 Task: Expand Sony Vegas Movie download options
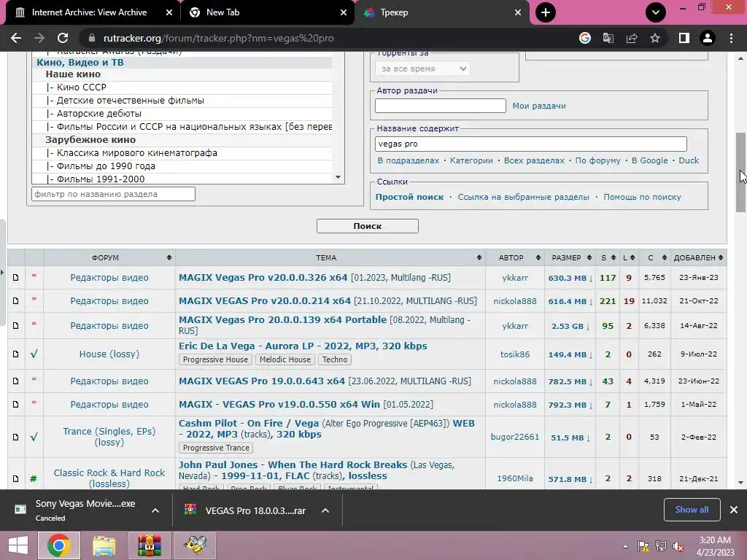[155, 510]
